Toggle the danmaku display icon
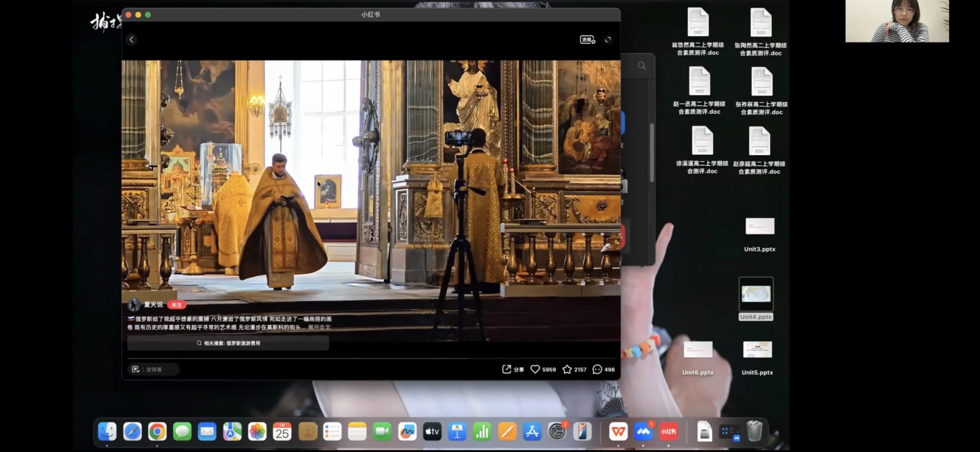Image resolution: width=980 pixels, height=452 pixels. point(135,369)
